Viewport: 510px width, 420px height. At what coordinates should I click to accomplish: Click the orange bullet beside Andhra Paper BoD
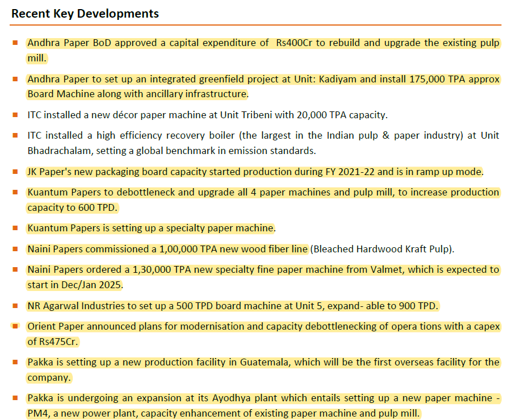[15, 43]
